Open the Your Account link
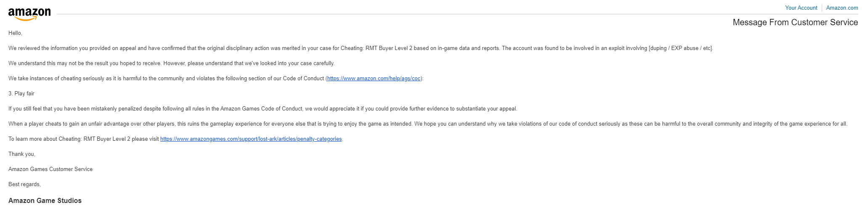 801,8
